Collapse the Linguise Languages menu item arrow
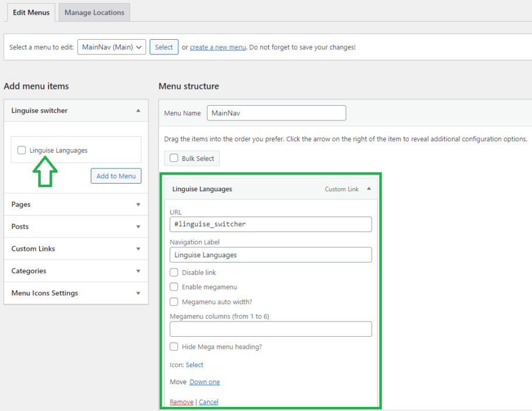The height and width of the screenshot is (411, 532). [369, 189]
